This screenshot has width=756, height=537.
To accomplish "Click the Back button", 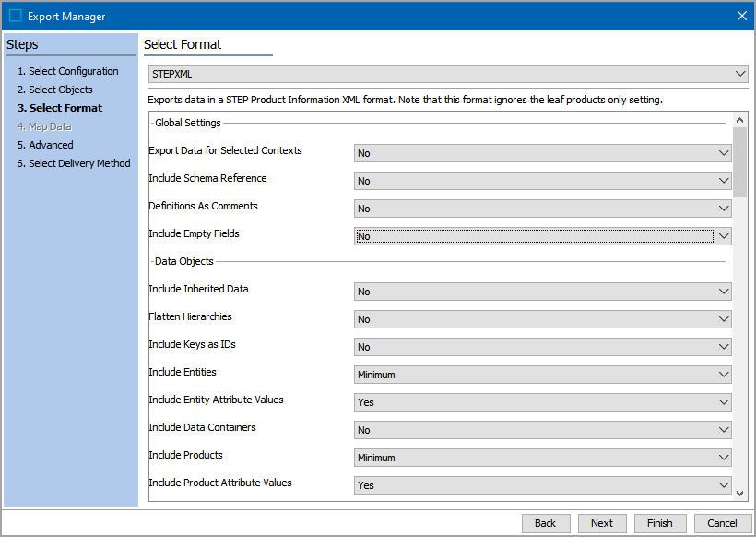I will [546, 523].
